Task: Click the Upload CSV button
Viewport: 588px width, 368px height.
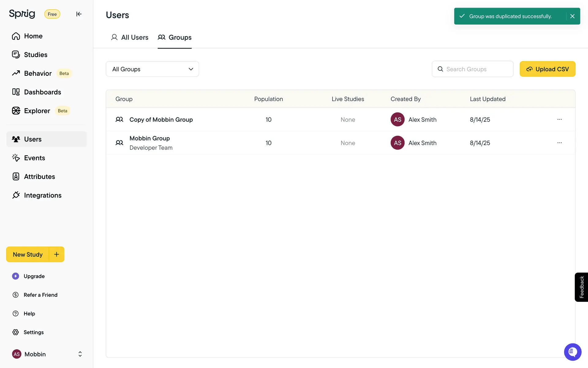Action: tap(547, 69)
